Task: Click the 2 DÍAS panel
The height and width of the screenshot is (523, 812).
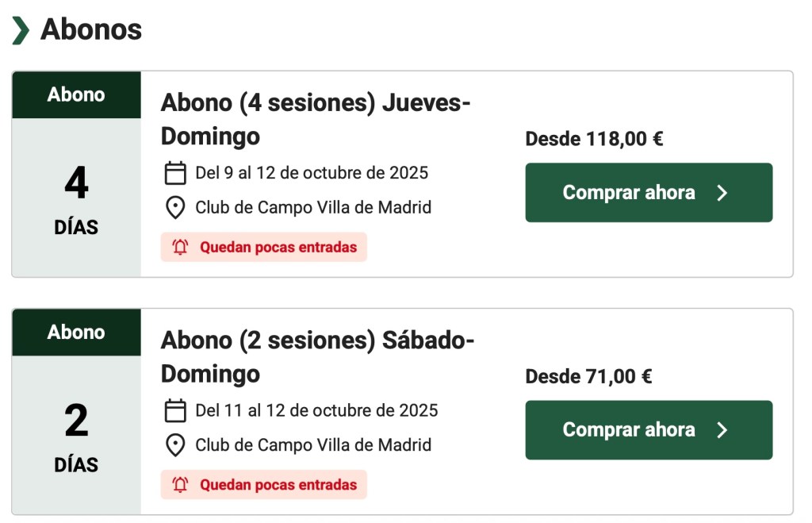Action: click(x=76, y=435)
